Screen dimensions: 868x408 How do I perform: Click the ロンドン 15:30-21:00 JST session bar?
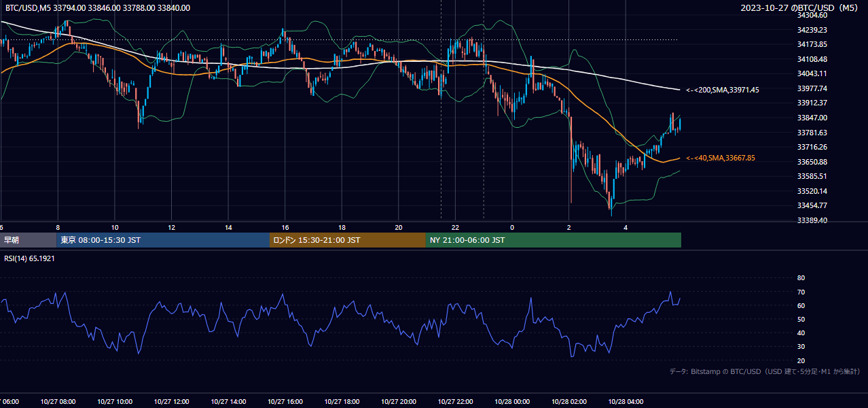pos(348,240)
